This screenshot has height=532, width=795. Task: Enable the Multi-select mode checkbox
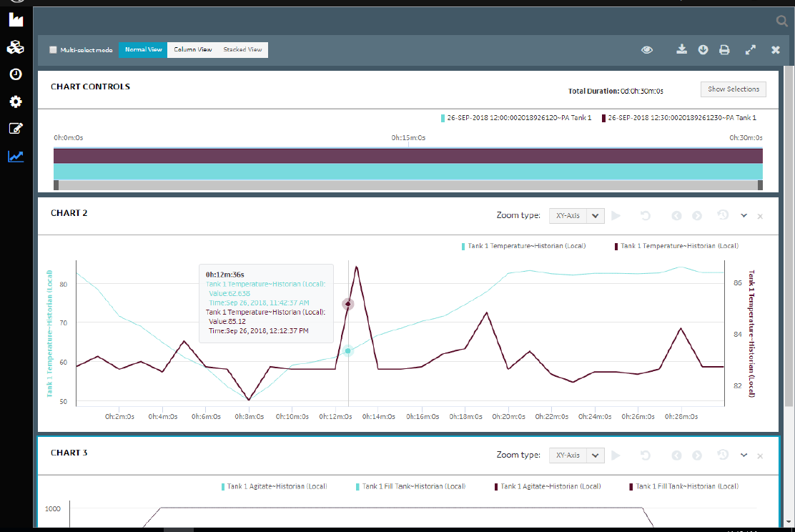click(53, 50)
